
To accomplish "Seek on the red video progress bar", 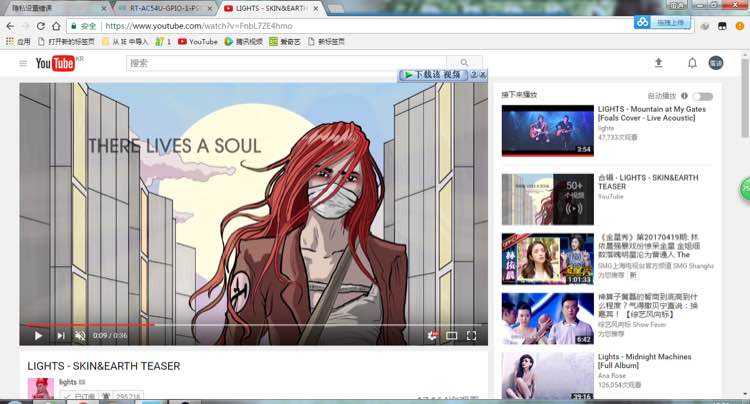I will tap(254, 325).
